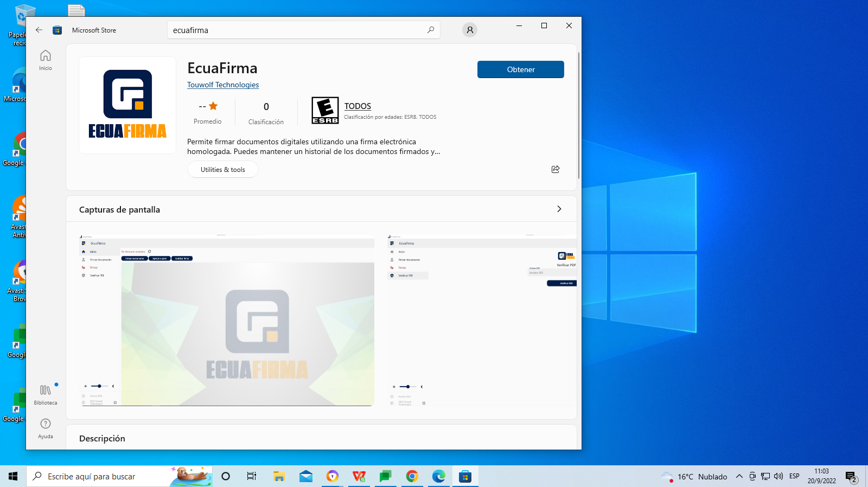Click the EcuaFirma app logo image
Viewport: 868px width, 487px height.
coord(127,105)
